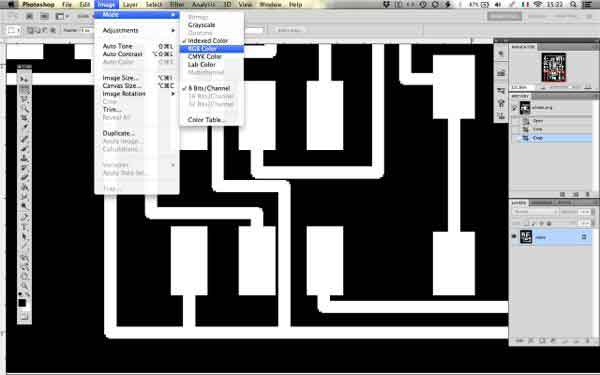Click trash icon in History panel
Image resolution: width=600 pixels, height=375 pixels.
coord(588,194)
